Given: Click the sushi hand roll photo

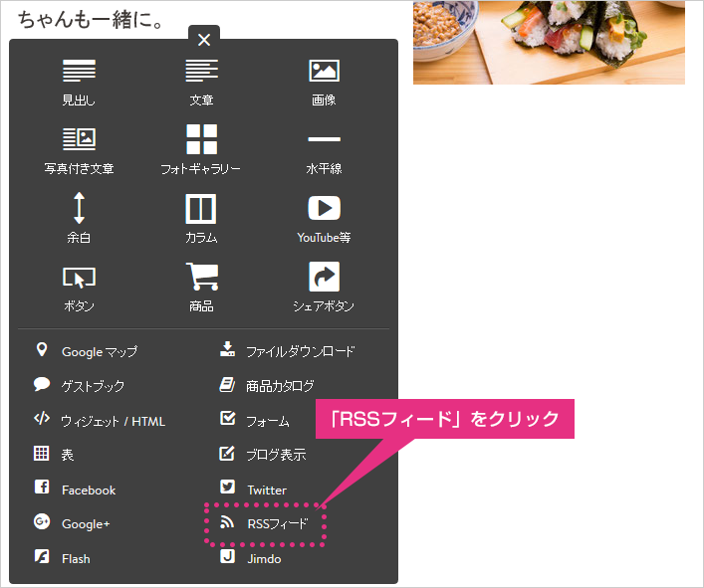Looking at the screenshot, I should pyautogui.click(x=549, y=42).
